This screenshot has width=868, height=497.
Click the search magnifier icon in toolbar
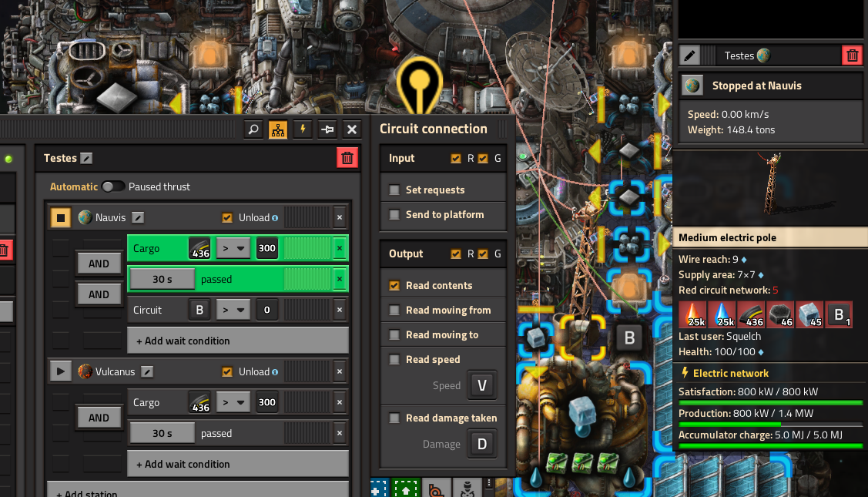point(253,129)
